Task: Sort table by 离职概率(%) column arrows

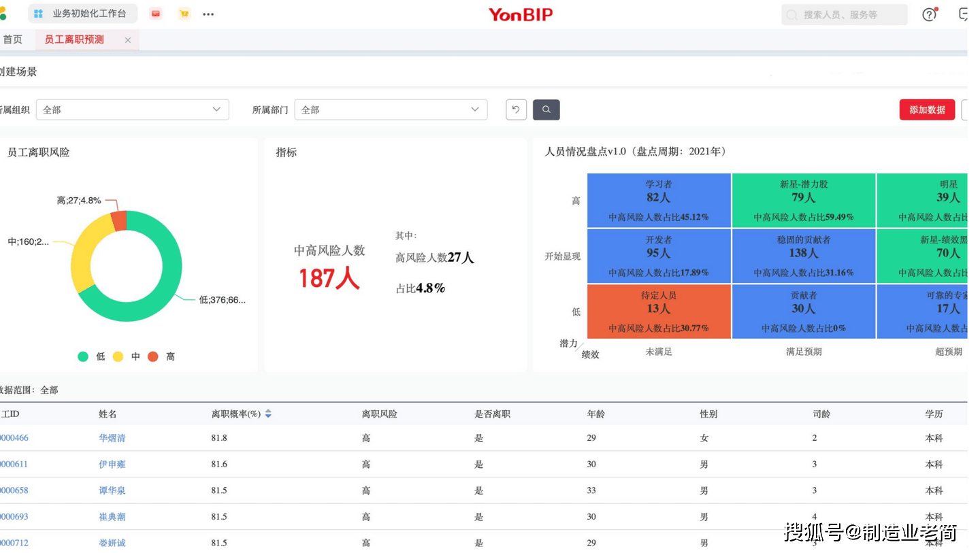Action: [x=267, y=413]
